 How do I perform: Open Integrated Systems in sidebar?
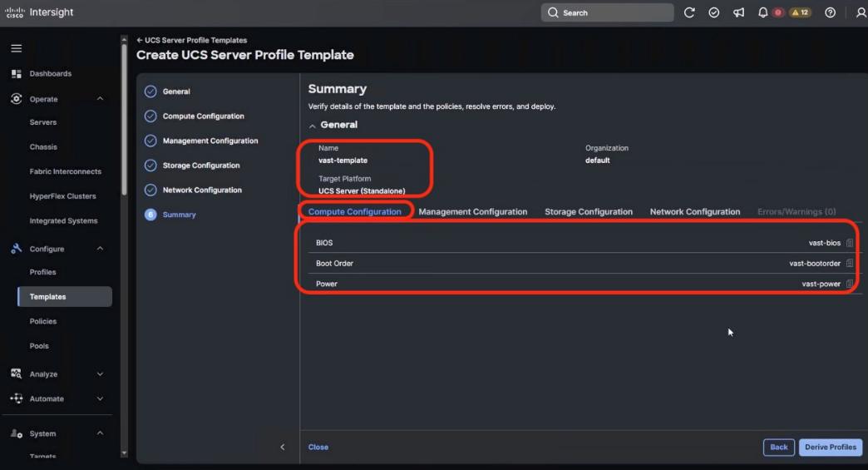point(64,220)
